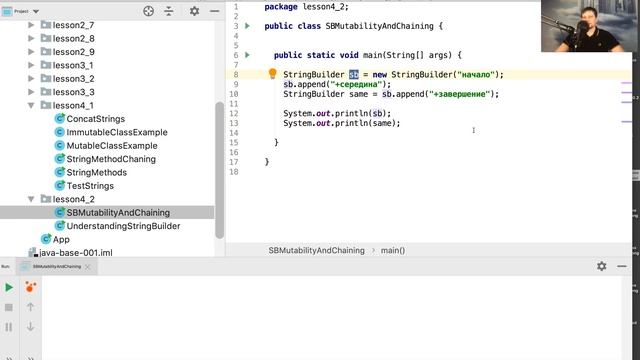Screen dimensions: 640x360
Task: Click the "+завершение" string literal
Action: tap(459, 94)
